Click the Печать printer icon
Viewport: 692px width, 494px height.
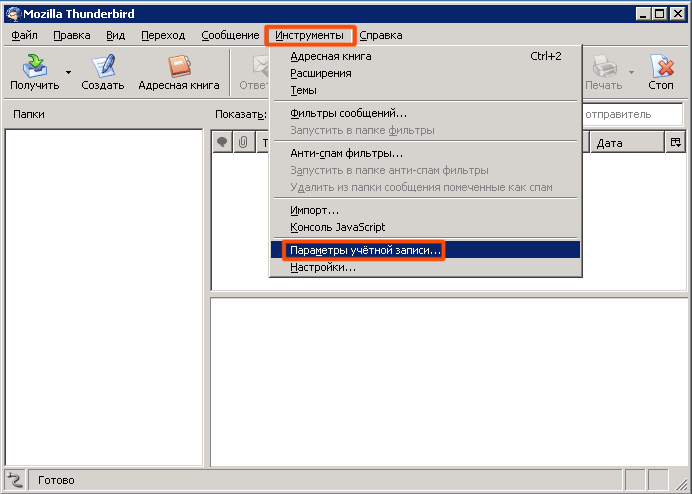(604, 66)
